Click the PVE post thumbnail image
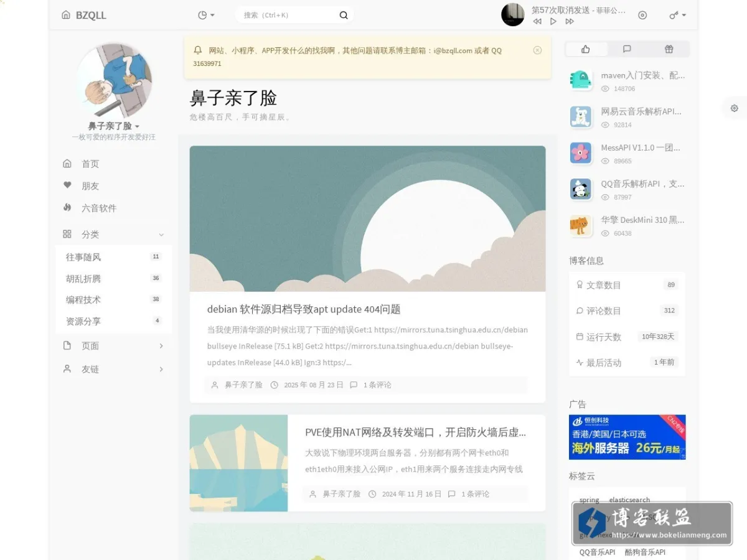 coord(238,463)
